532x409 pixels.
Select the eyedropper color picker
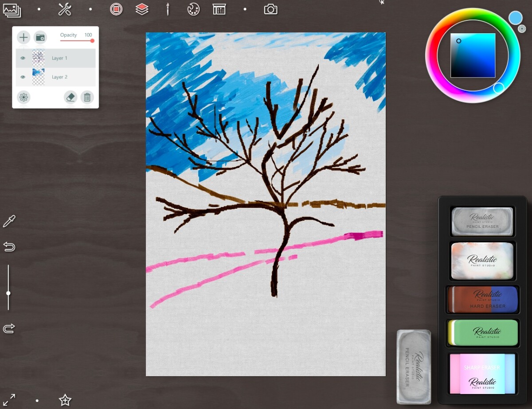pos(9,221)
